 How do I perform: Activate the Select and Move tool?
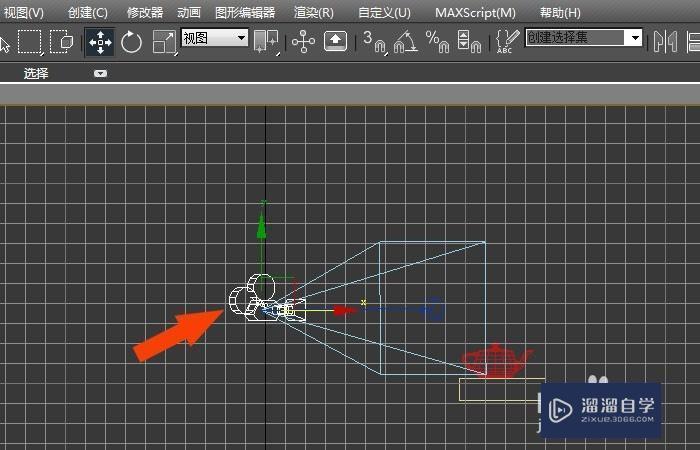(x=100, y=42)
